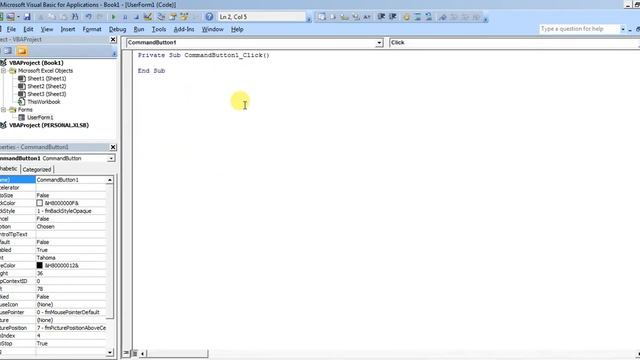This screenshot has width=640, height=360.
Task: Copy with the toolbar Copy icon
Action: coord(52,17)
